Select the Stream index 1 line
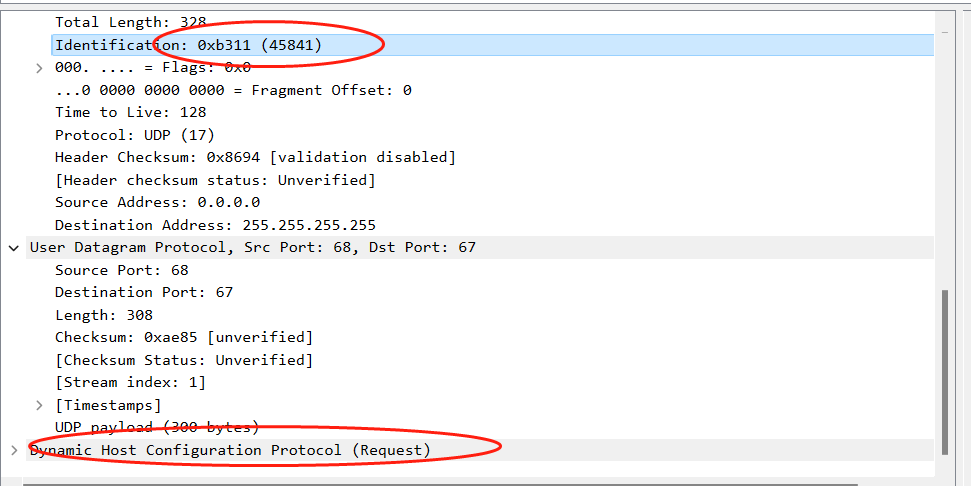971x486 pixels. 130,382
